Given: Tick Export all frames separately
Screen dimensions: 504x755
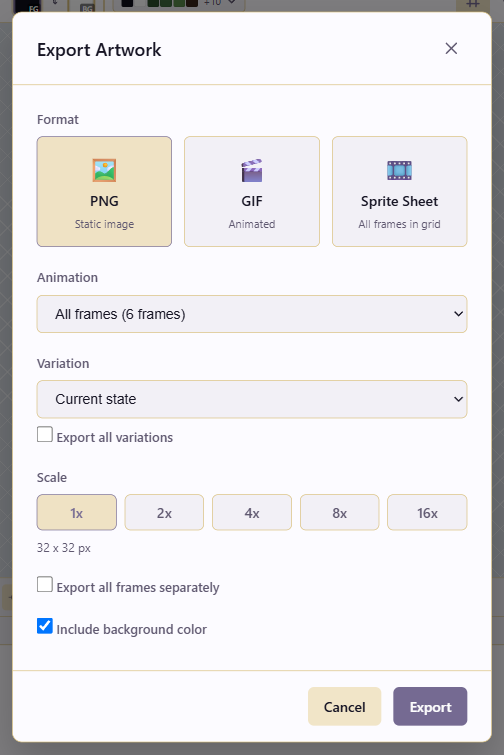Looking at the screenshot, I should coord(45,585).
